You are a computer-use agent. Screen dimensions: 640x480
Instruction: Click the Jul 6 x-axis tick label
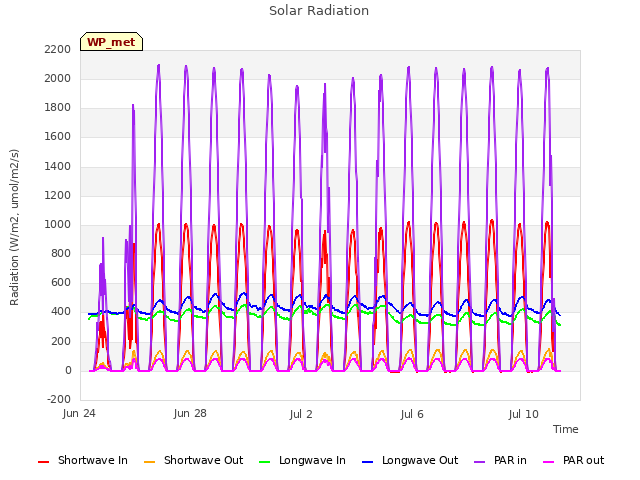click(412, 414)
